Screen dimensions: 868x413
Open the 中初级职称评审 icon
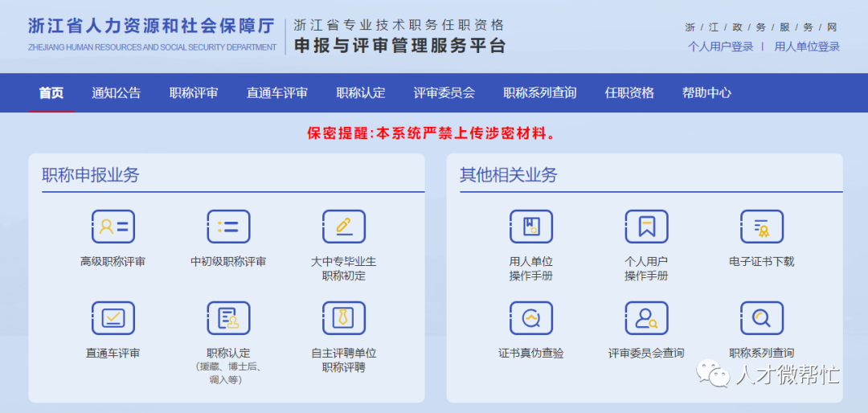[228, 227]
